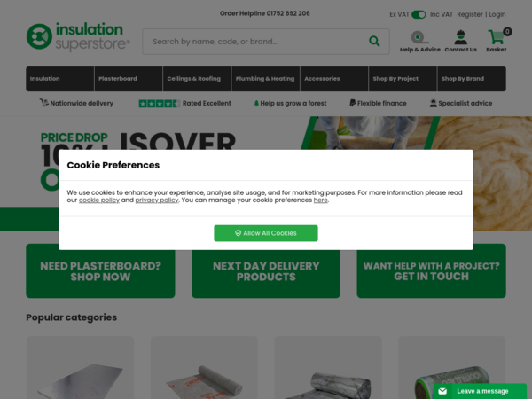This screenshot has height=399, width=532.
Task: Click the Contact Us person icon
Action: [460, 37]
